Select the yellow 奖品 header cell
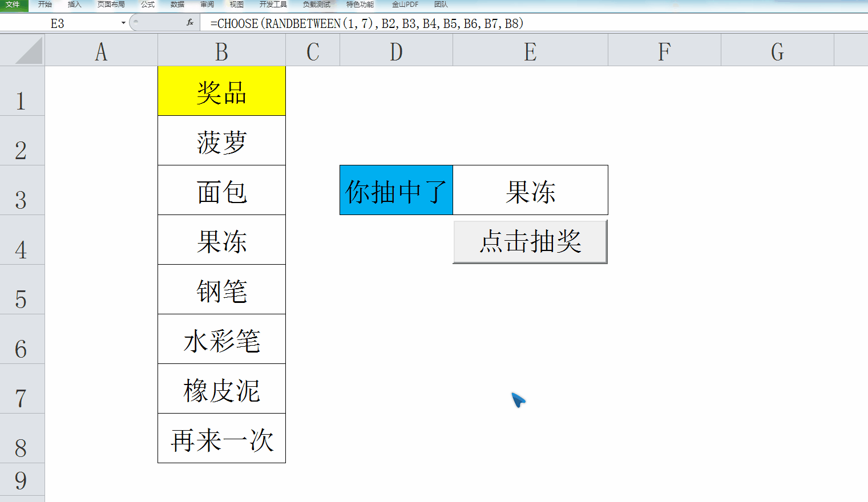This screenshot has width=868, height=502. pos(221,91)
